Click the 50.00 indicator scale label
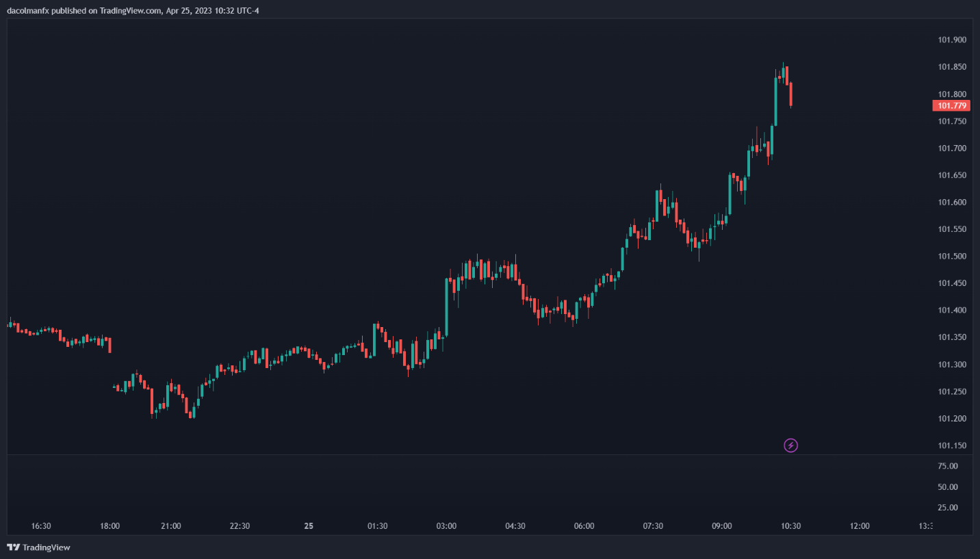Image resolution: width=980 pixels, height=559 pixels. click(947, 487)
